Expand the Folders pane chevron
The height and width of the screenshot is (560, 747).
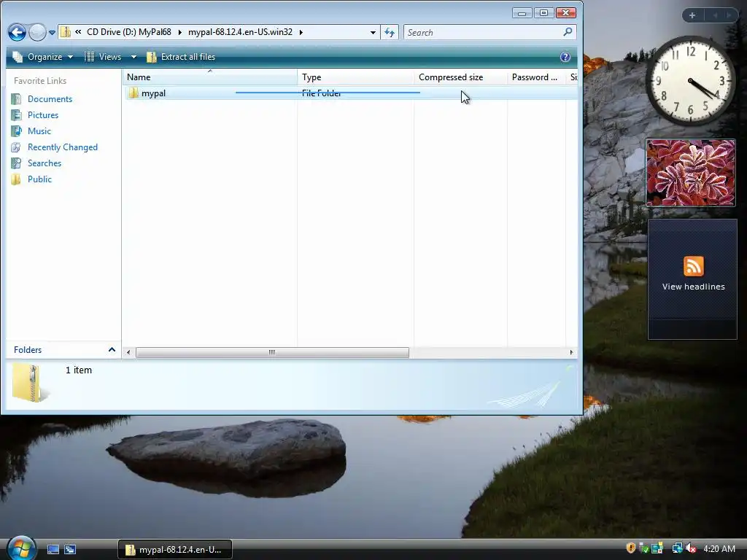point(112,349)
